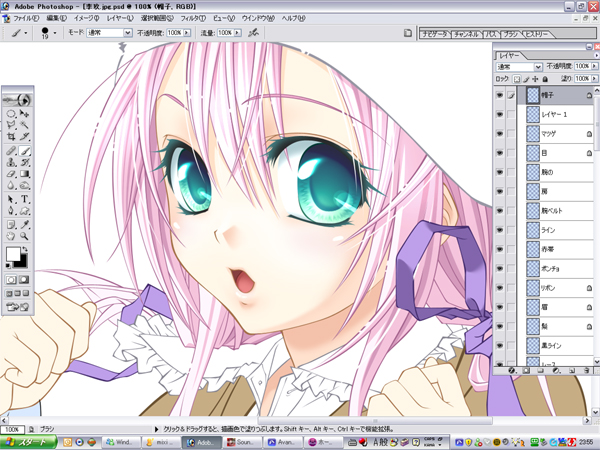
Task: Click the Jump to ImageReady button
Action: [18, 307]
